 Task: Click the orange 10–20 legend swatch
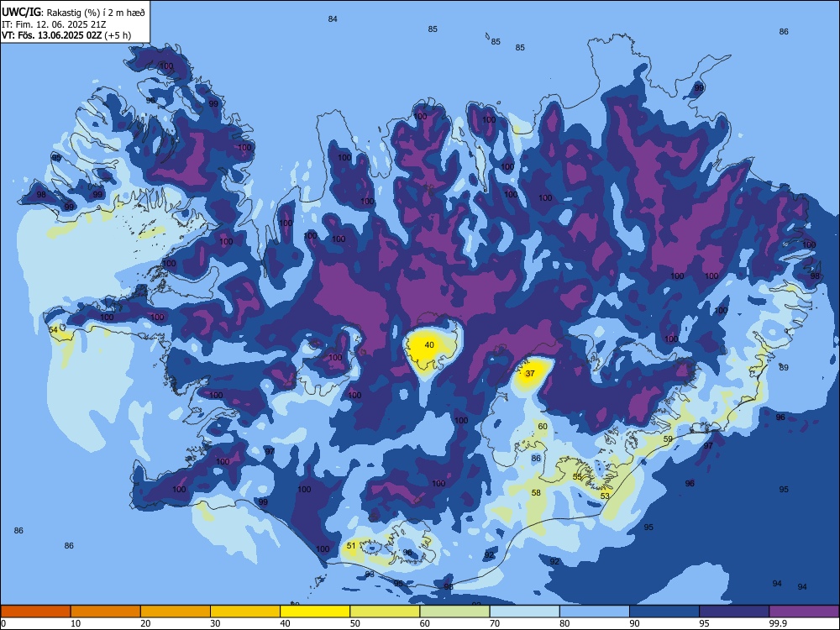[106, 612]
